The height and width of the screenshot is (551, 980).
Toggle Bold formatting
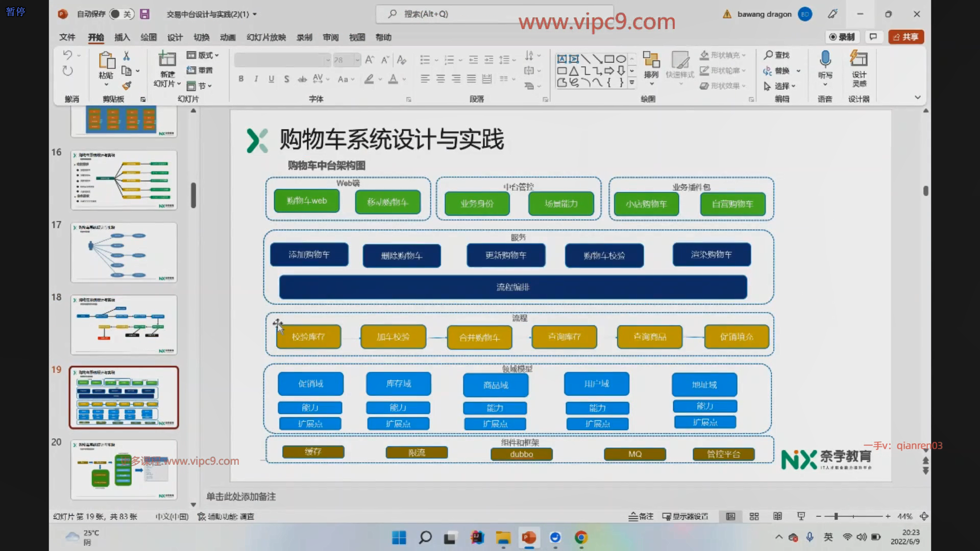241,79
